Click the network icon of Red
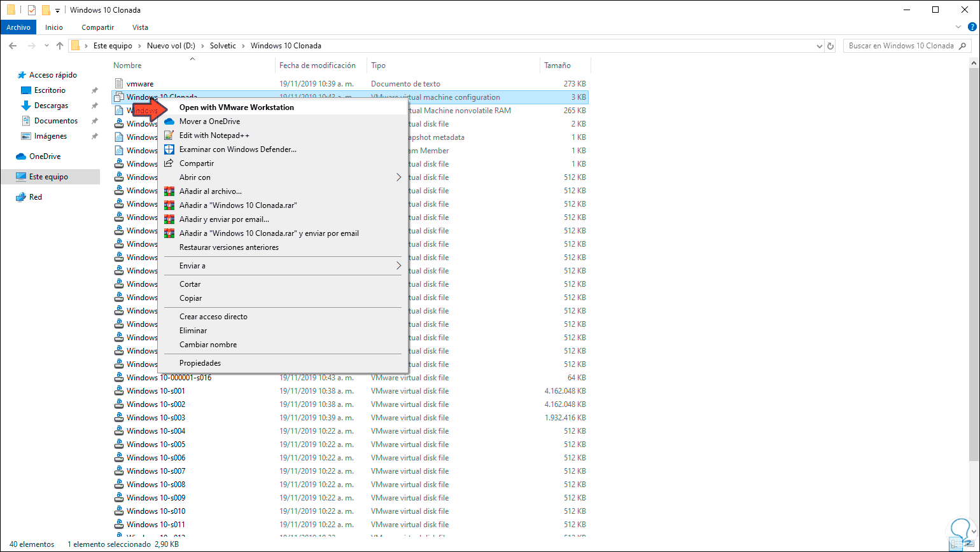Viewport: 980px width, 552px height. pos(21,197)
